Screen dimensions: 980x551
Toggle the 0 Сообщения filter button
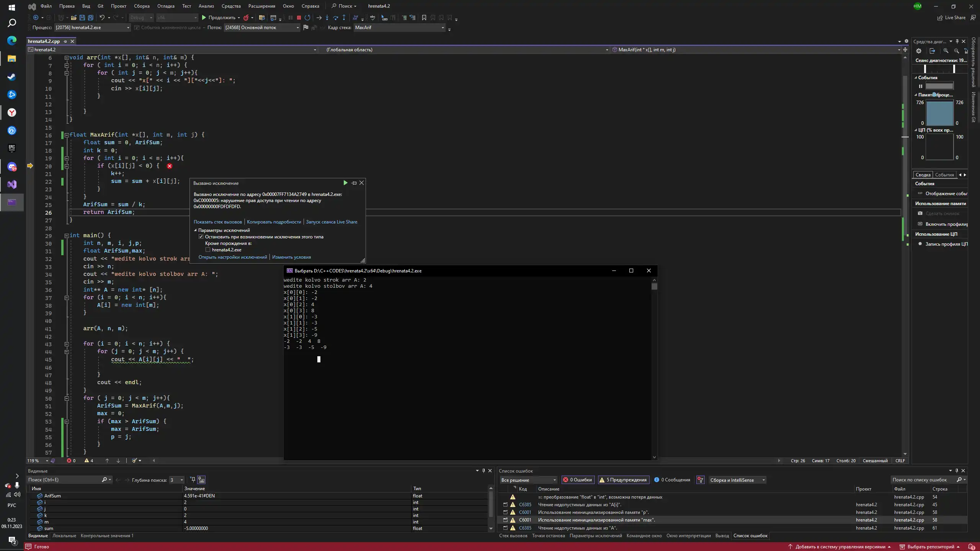pyautogui.click(x=672, y=480)
